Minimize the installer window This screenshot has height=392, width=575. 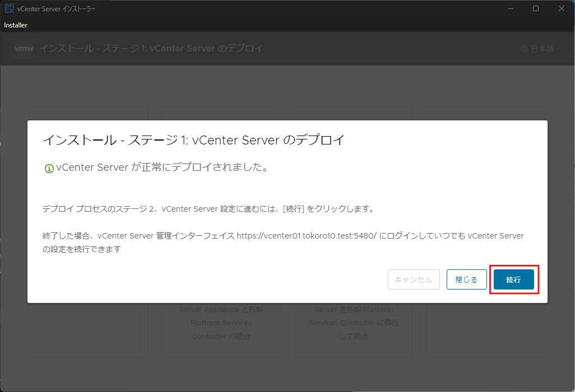(x=510, y=9)
